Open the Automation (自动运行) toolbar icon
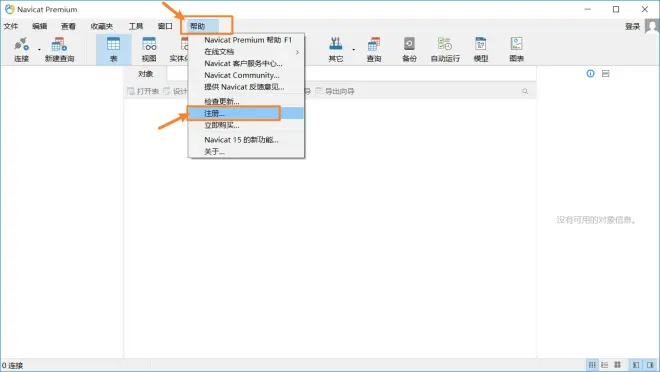 (445, 50)
